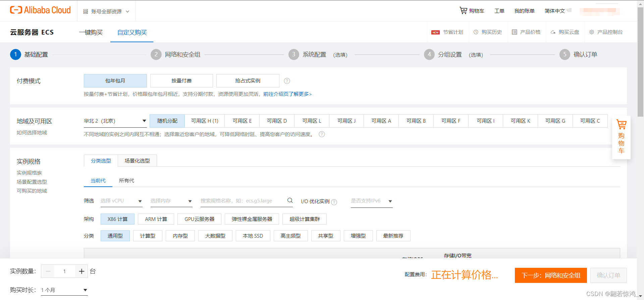The width and height of the screenshot is (644, 300).
Task: Open 如何选择地域 help link
Action: pos(32,133)
